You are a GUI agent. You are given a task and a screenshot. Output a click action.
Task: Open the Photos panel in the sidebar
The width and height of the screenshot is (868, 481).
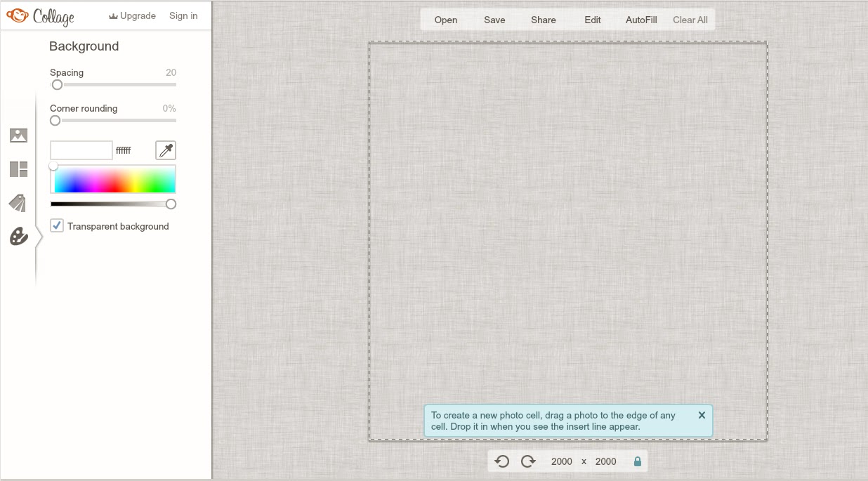coord(18,135)
